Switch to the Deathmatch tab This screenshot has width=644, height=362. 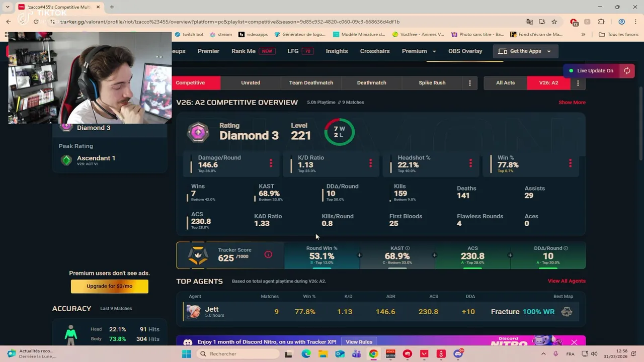371,83
